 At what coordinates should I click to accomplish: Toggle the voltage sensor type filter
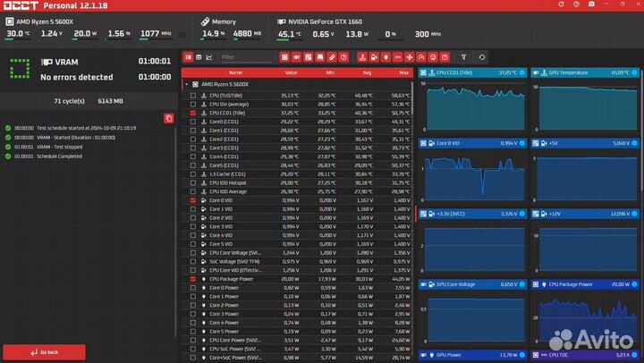point(374,57)
